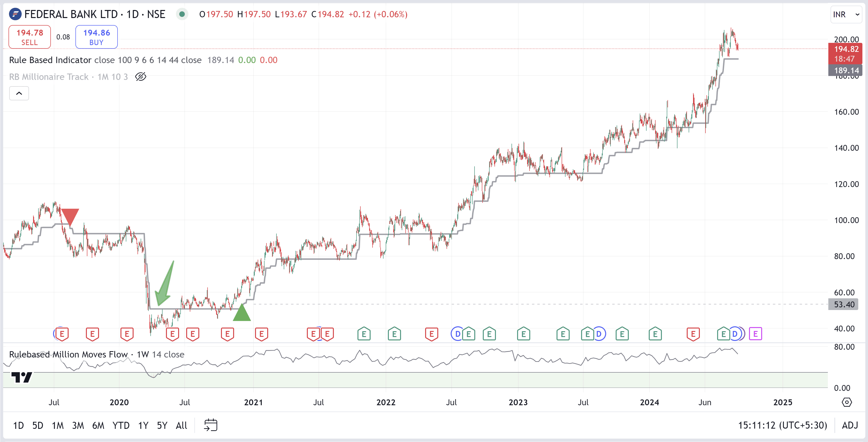This screenshot has width=868, height=442.
Task: Collapse the indicator legend with chevron button
Action: point(19,93)
